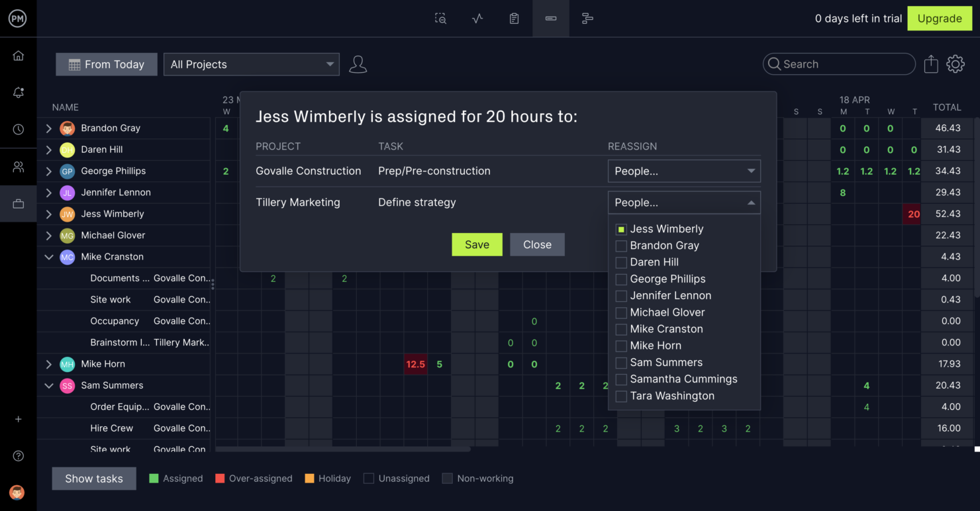This screenshot has height=511, width=980.
Task: Select the clipboard toolbar icon
Action: (514, 19)
